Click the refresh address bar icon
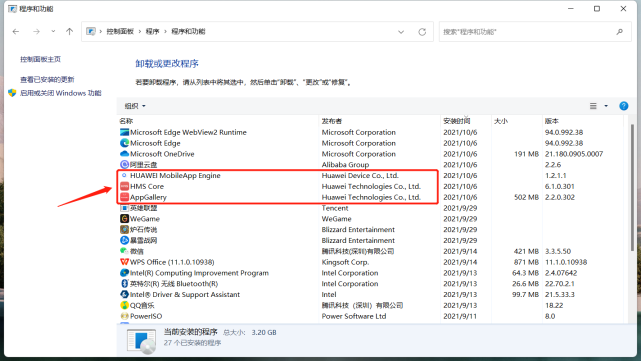 pyautogui.click(x=422, y=32)
